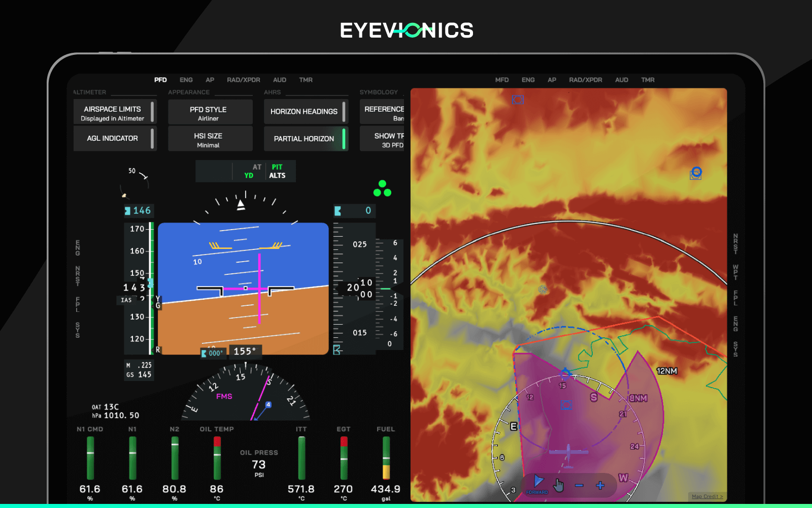Viewport: 812px width, 508px height.
Task: Open the Reference symbology option
Action: point(382,112)
